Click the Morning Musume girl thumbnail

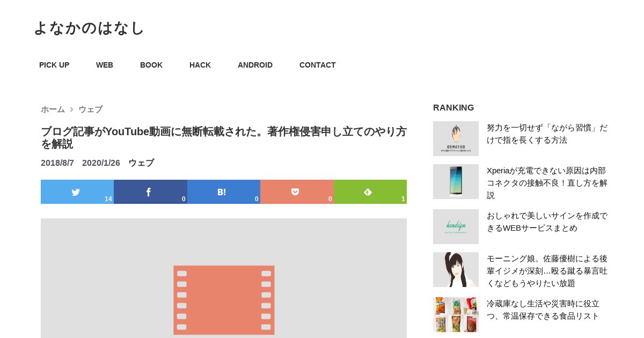(456, 269)
